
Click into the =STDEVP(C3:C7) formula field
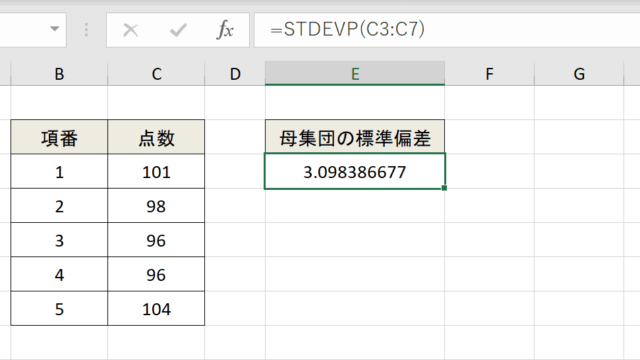click(447, 30)
